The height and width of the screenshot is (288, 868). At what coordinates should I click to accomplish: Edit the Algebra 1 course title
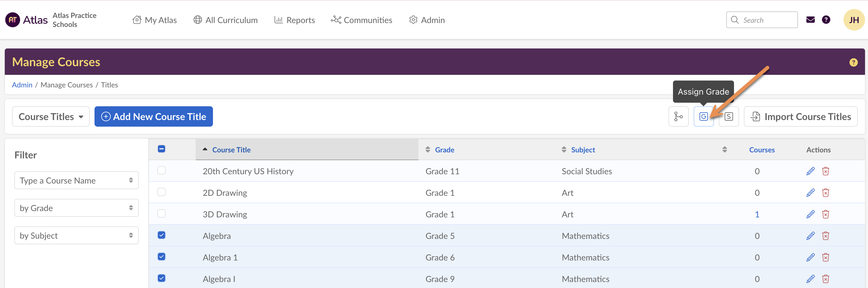coord(810,258)
